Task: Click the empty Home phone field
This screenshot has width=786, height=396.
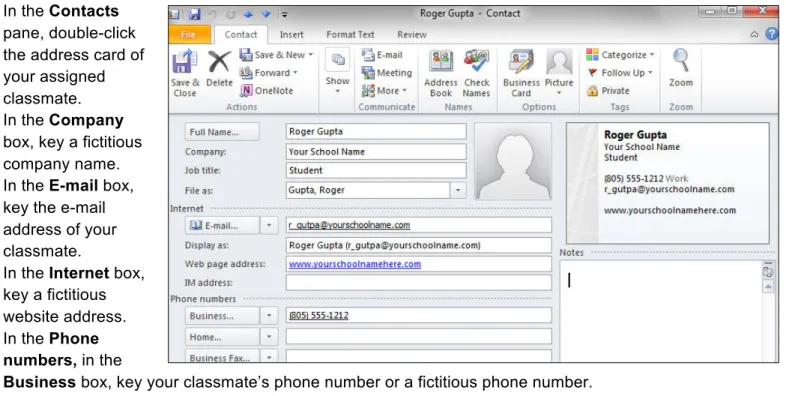Action: tap(419, 336)
